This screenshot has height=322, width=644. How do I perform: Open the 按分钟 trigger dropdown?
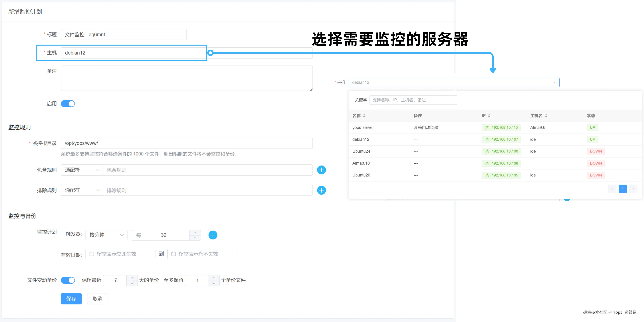[x=106, y=235]
